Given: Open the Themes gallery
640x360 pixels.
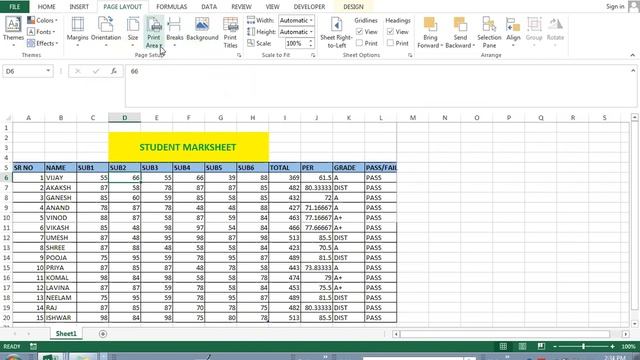Looking at the screenshot, I should [13, 32].
